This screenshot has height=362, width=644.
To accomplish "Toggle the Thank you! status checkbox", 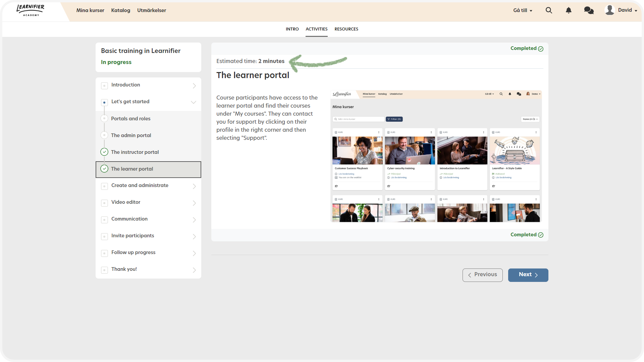I will pyautogui.click(x=104, y=270).
